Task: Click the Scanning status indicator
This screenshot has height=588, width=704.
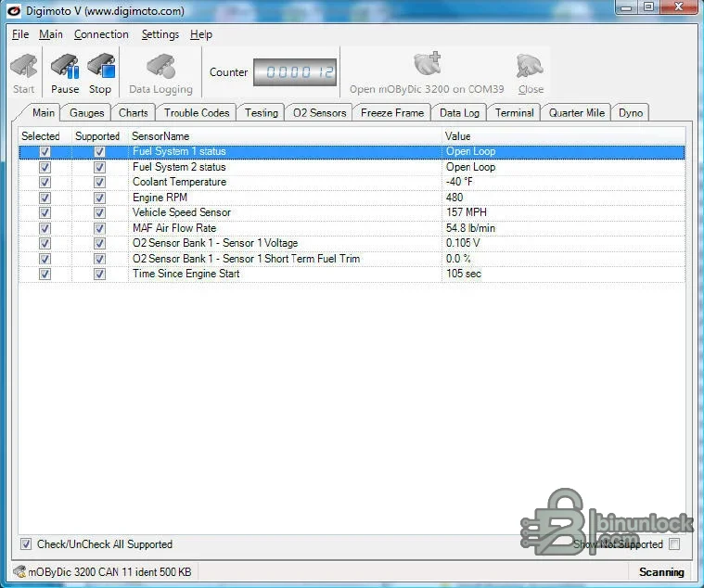Action: 661,572
